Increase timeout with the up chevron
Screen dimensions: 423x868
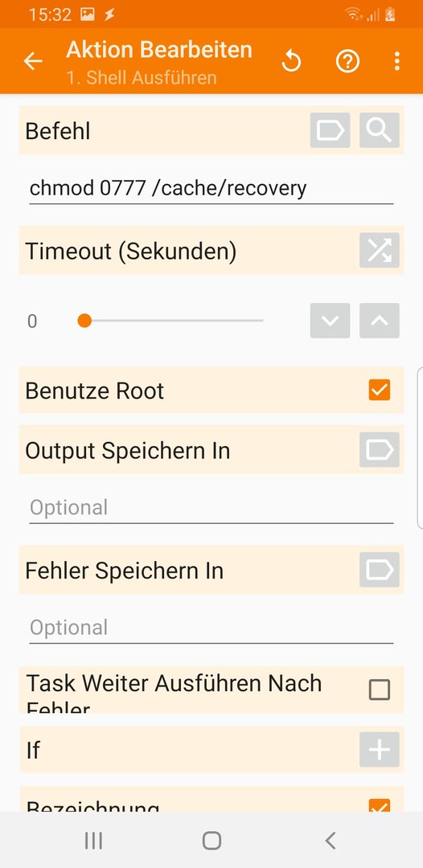click(x=380, y=321)
